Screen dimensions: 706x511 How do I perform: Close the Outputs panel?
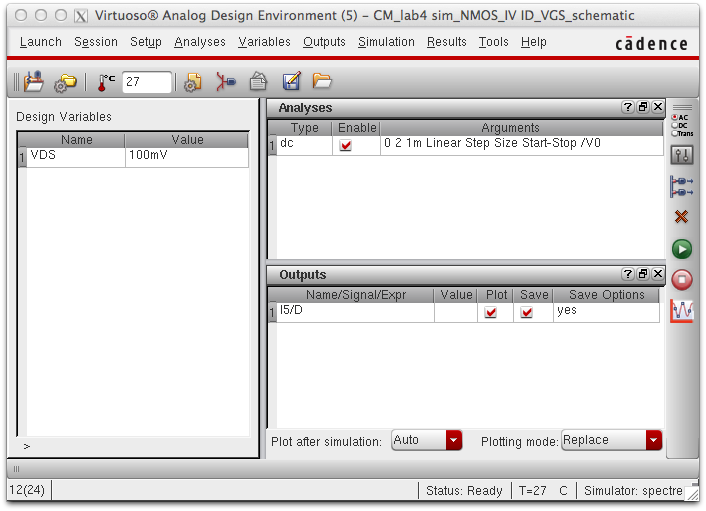(x=658, y=274)
